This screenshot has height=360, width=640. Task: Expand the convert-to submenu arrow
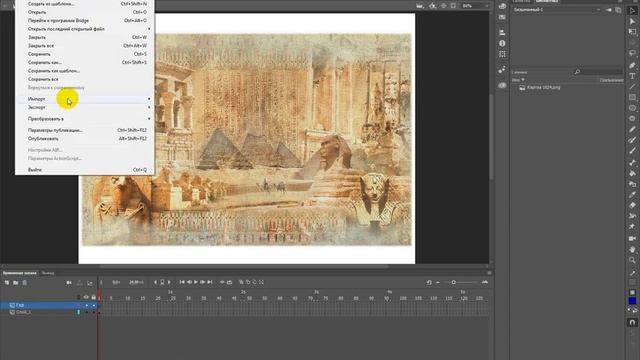point(149,119)
